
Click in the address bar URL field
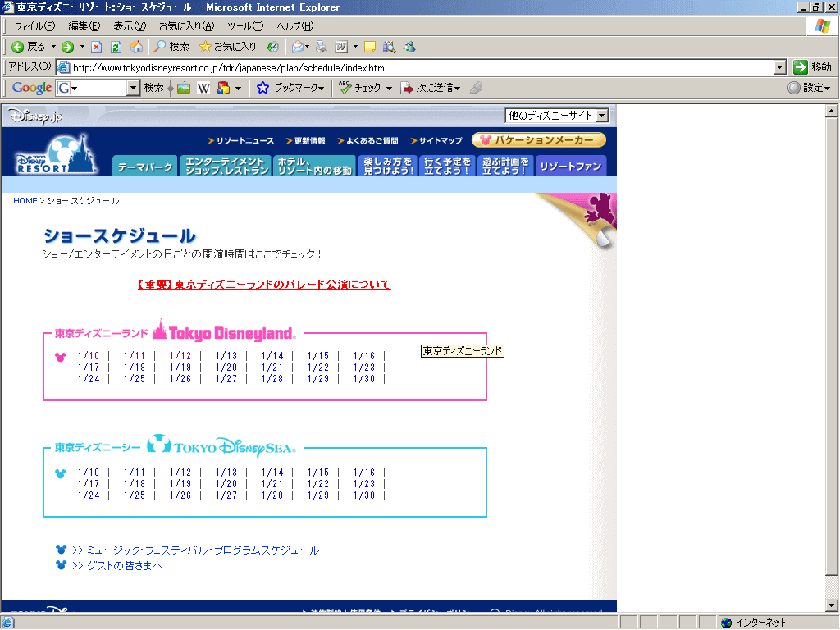tap(422, 67)
